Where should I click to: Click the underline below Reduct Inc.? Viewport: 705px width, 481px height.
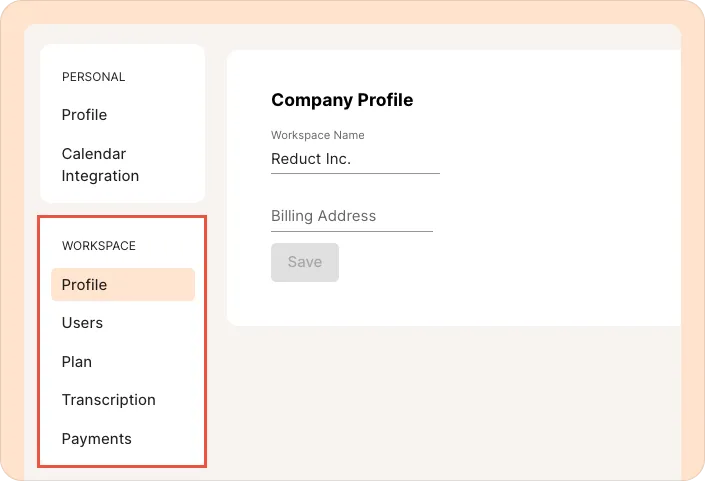click(355, 173)
